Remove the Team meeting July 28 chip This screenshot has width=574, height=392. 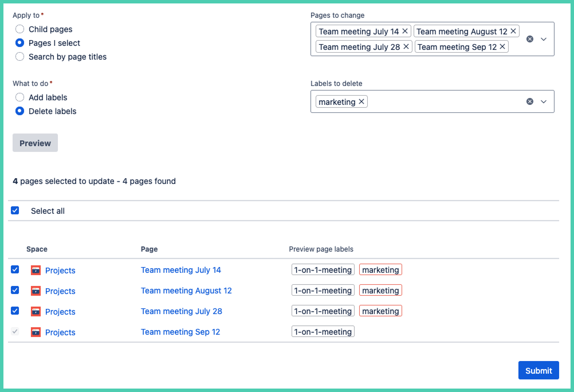(x=406, y=47)
